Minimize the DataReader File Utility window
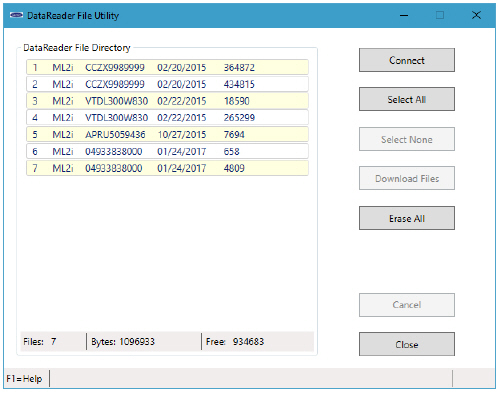This screenshot has width=498, height=393. point(404,15)
